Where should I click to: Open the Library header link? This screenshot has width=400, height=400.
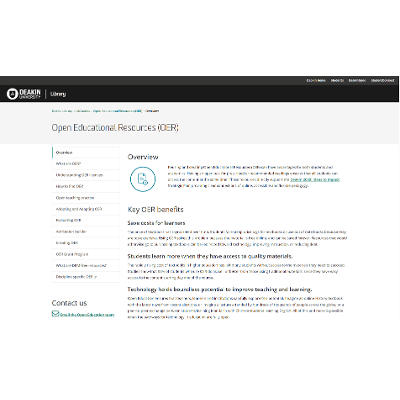pos(58,94)
